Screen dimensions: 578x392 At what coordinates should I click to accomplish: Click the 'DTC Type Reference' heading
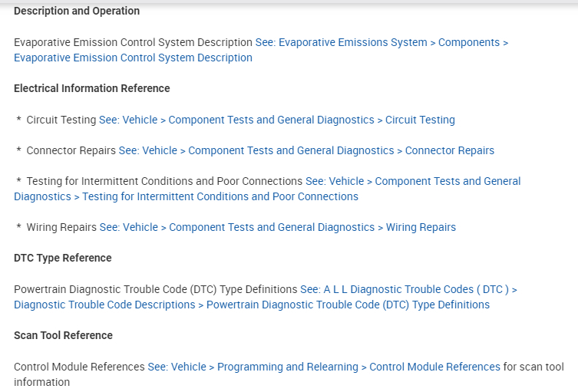pyautogui.click(x=63, y=258)
